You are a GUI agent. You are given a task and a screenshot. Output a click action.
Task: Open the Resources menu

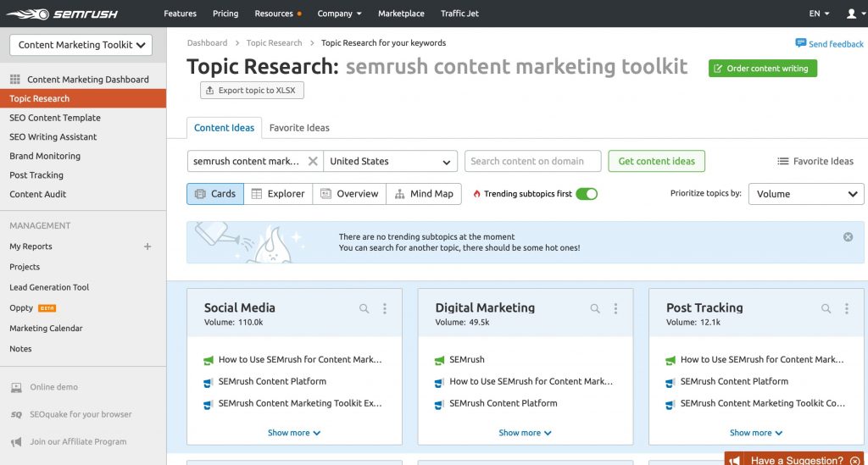(277, 14)
